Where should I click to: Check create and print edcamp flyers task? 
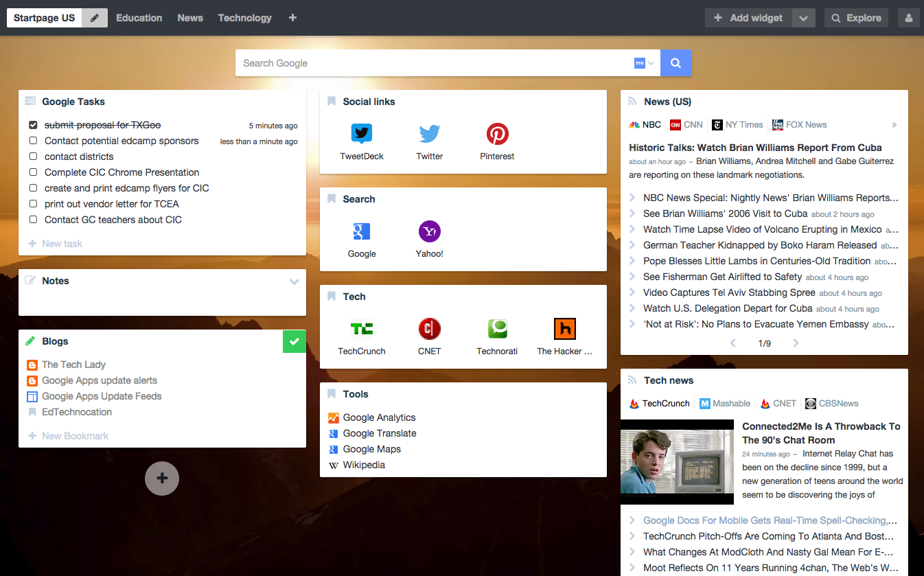click(33, 188)
